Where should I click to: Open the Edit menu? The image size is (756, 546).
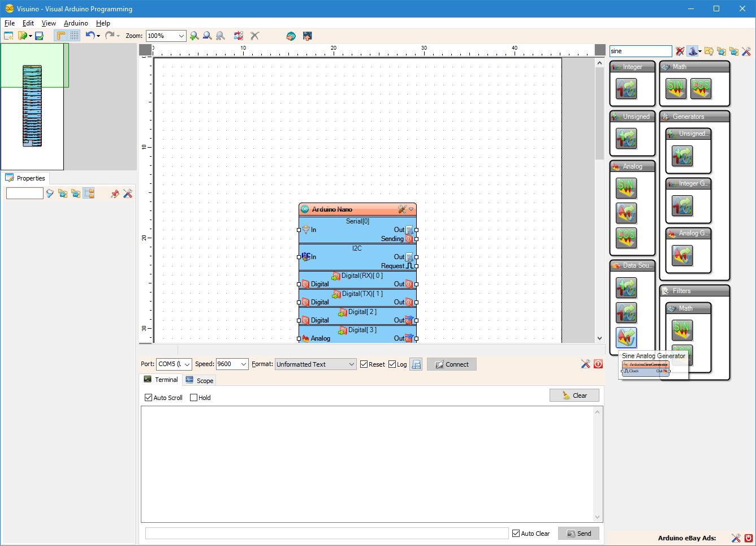[28, 23]
